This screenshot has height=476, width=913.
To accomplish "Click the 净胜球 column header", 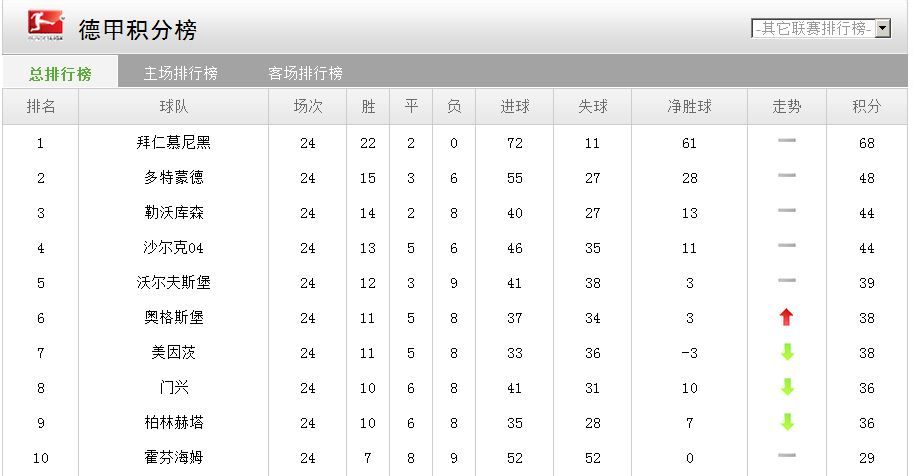I will click(x=689, y=107).
